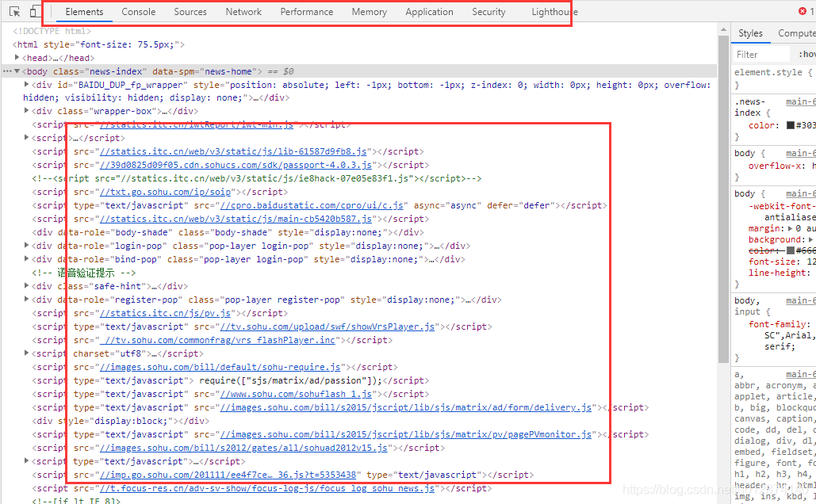
Task: Open the sohuflash_1.js link
Action: (296, 395)
